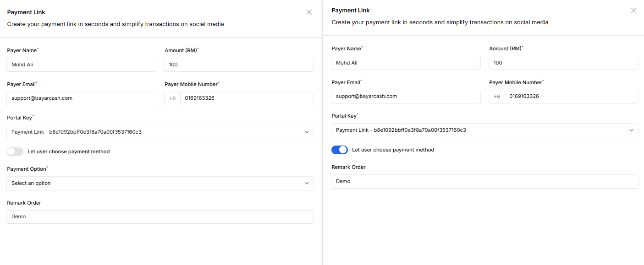Click the +6 country prefix in right form

coord(497,97)
